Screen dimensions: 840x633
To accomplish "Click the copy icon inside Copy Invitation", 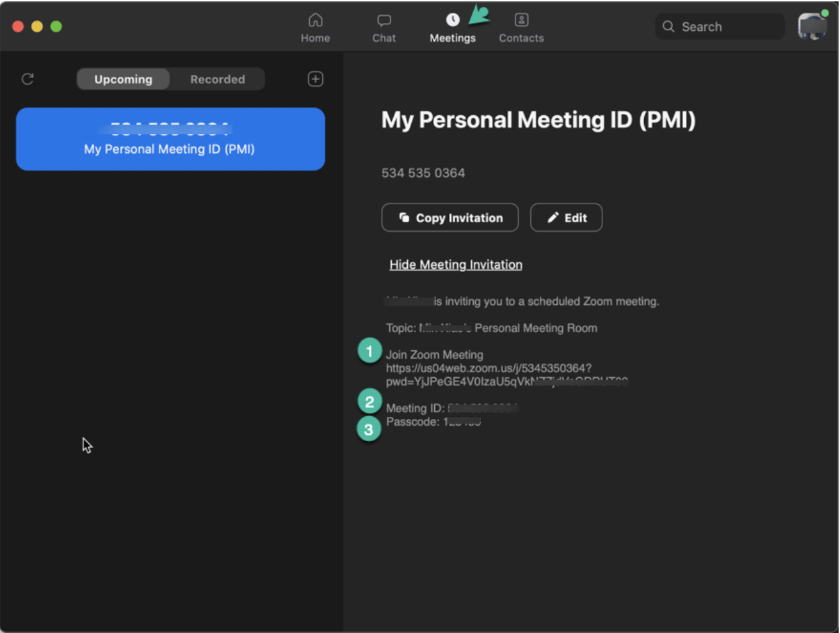I will 404,217.
